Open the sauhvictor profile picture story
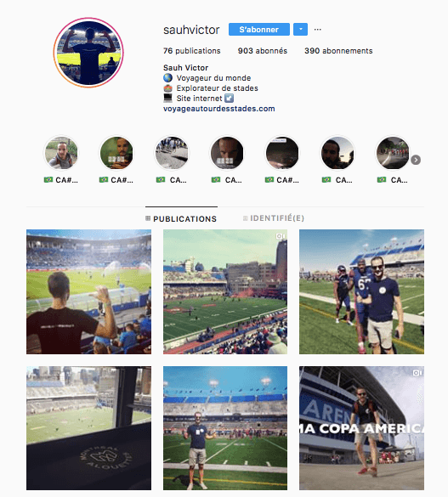Viewport: 448px width, 497px height. (88, 53)
